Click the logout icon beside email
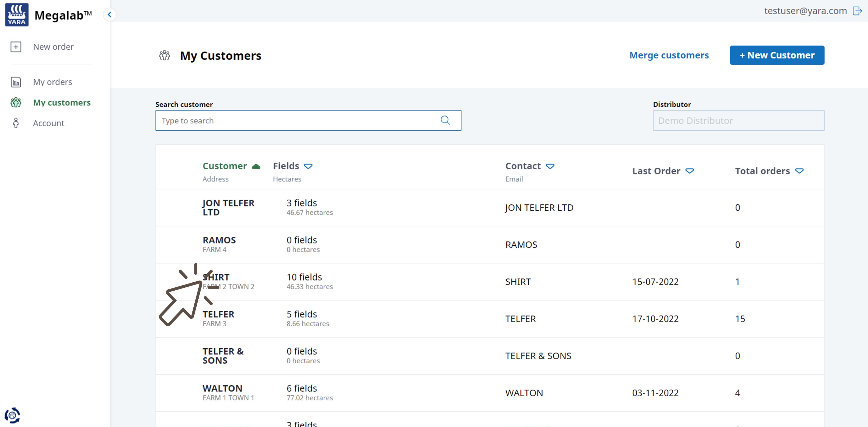Screen dimensions: 868x427 (x=857, y=11)
